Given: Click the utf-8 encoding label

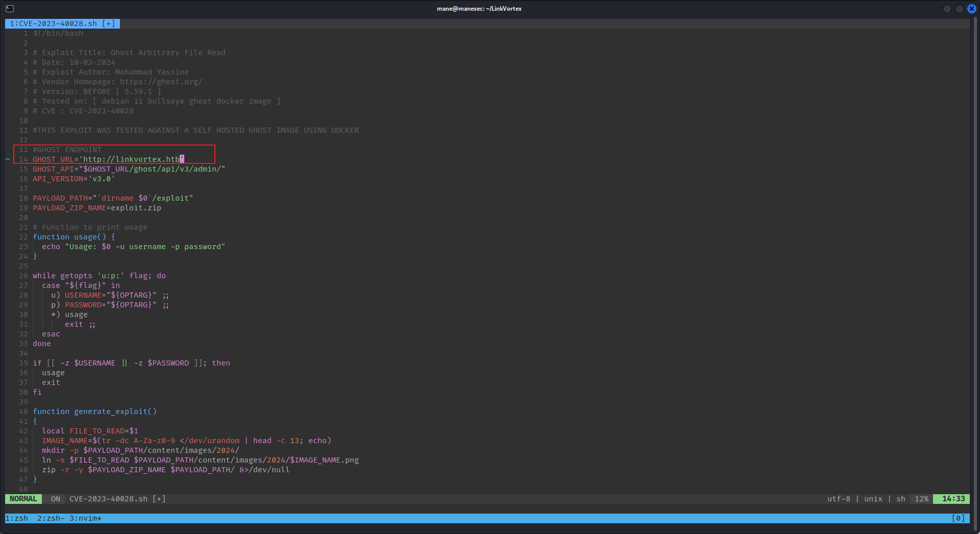Looking at the screenshot, I should [839, 499].
